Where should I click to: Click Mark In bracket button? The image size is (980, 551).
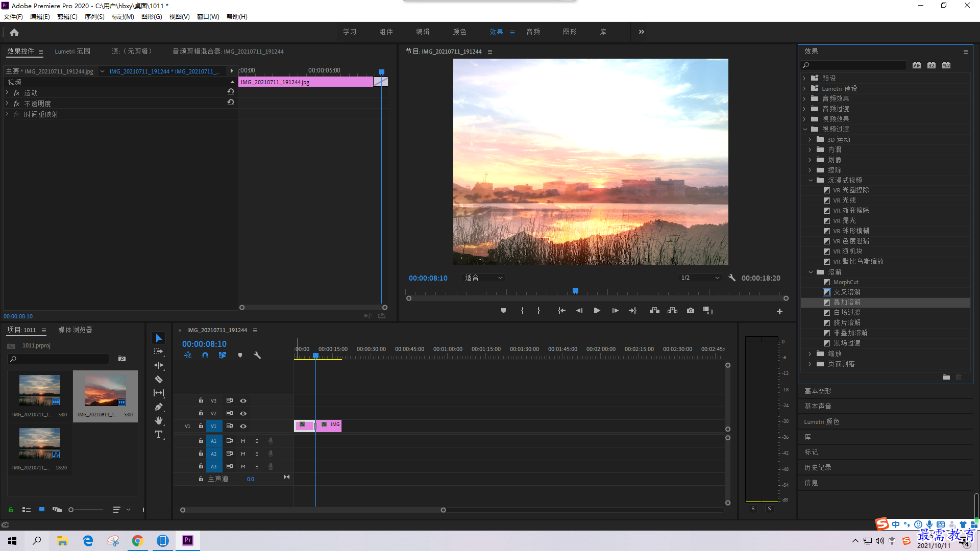(x=522, y=311)
